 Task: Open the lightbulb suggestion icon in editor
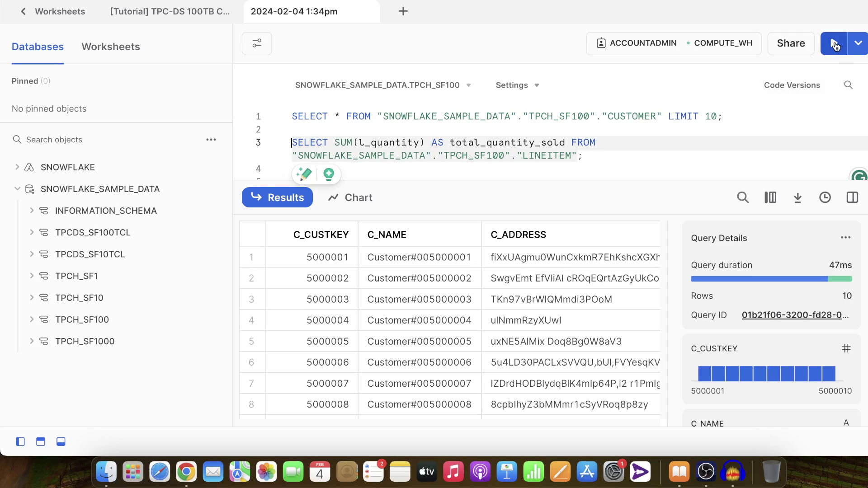click(x=329, y=174)
